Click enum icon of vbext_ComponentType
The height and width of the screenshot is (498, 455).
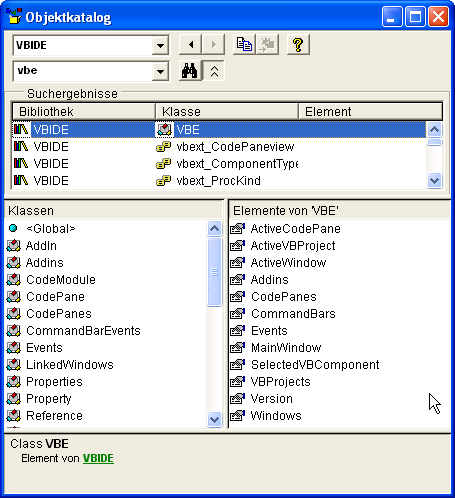[164, 164]
